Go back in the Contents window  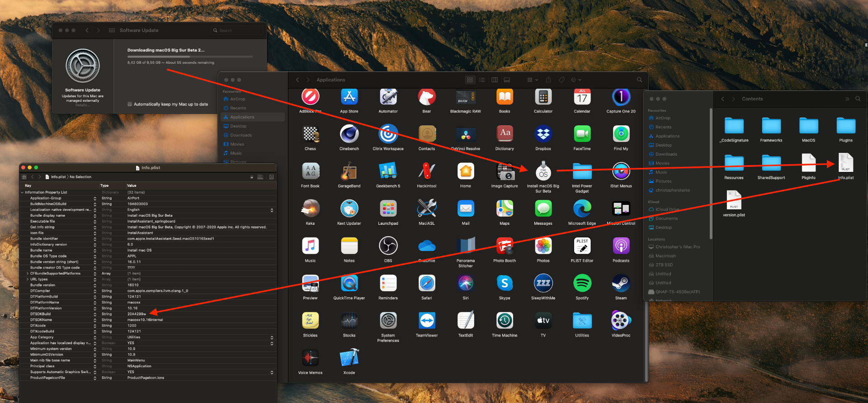[x=722, y=99]
